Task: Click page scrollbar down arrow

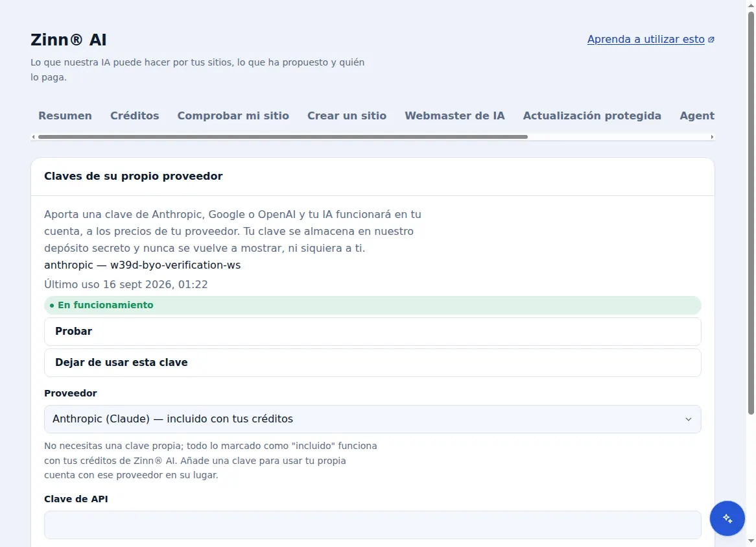Action: (x=751, y=542)
